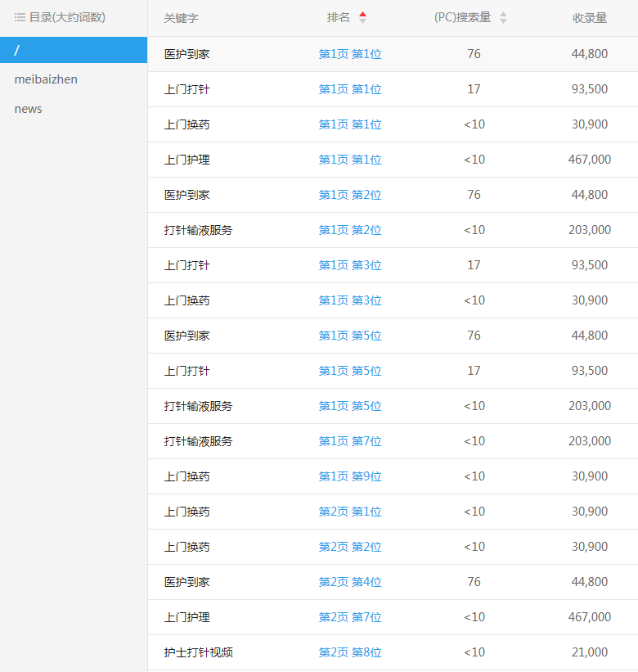Click 第2页 第1位 ranking for 上门换药
The width and height of the screenshot is (638, 672).
(x=350, y=512)
